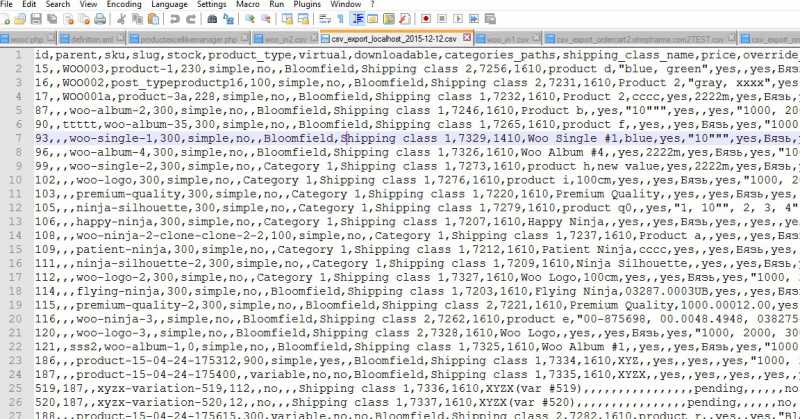Click the Print toolbar icon
Viewport: 800px width, 419px height.
pos(99,19)
